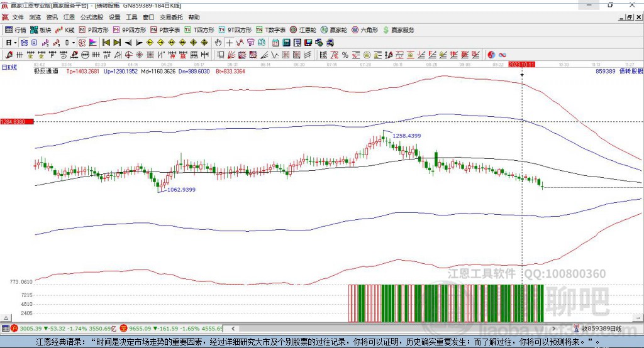Click the red-blue yin-yang icon
644x348 pixels.
click(x=491, y=55)
